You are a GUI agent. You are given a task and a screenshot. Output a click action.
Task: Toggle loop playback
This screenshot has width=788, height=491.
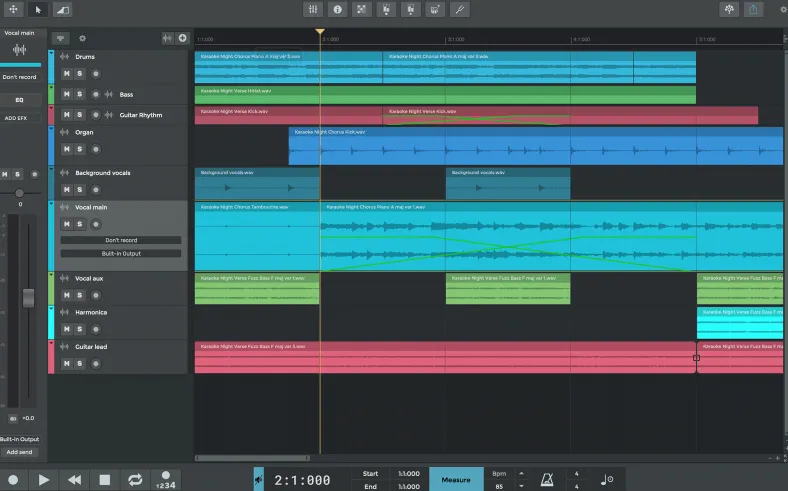pos(135,480)
